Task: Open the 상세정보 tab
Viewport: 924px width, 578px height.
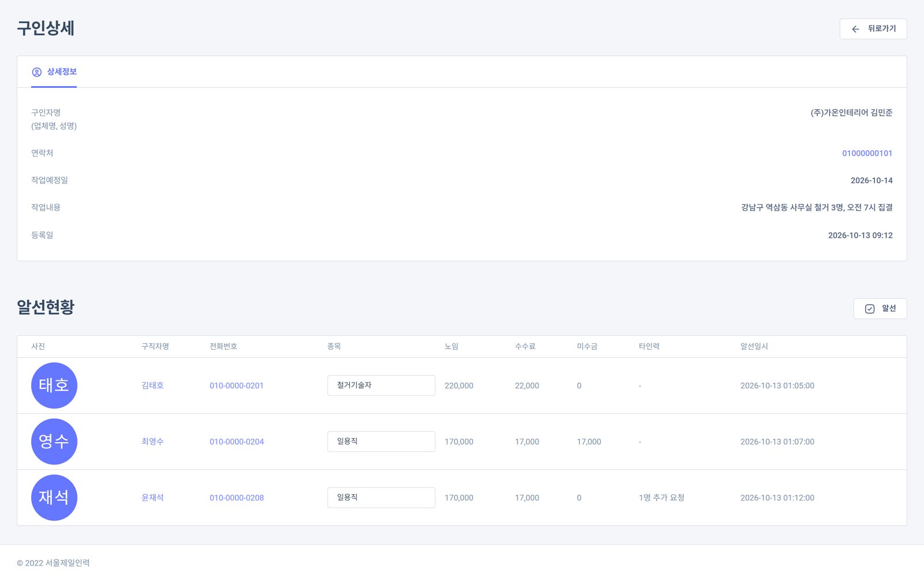Action: point(54,72)
